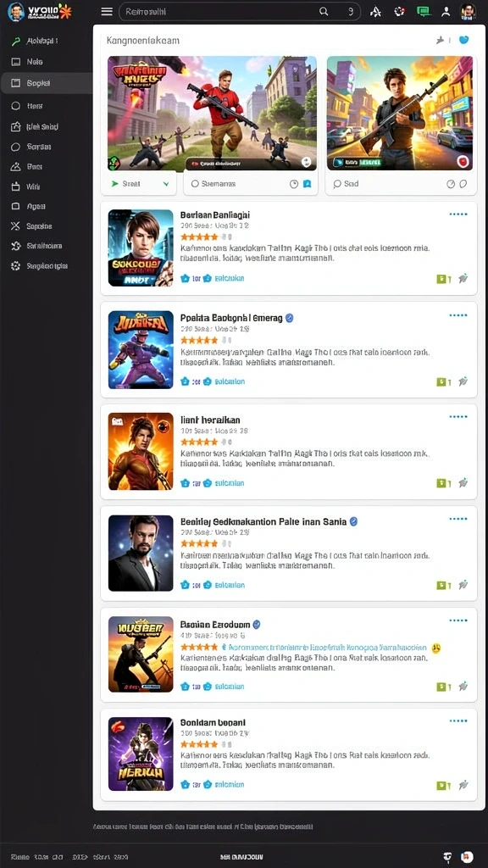Image resolution: width=488 pixels, height=868 pixels.
Task: Pin the Poalata Baotognal Emerag card
Action: tap(463, 381)
